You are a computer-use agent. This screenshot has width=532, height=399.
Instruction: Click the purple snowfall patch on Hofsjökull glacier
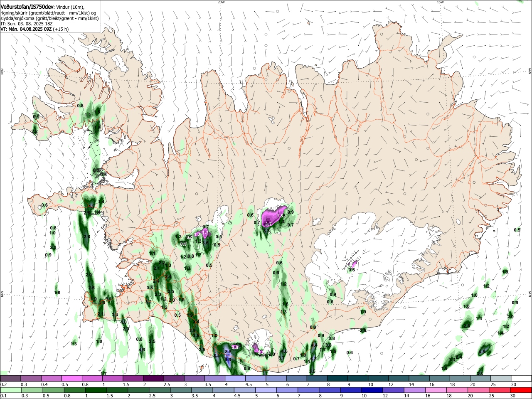coord(273,216)
